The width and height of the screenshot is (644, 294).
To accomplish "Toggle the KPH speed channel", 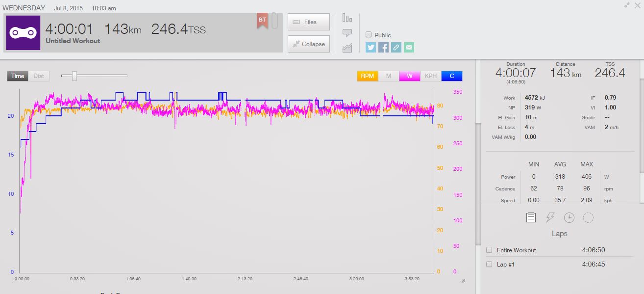I will [x=431, y=76].
